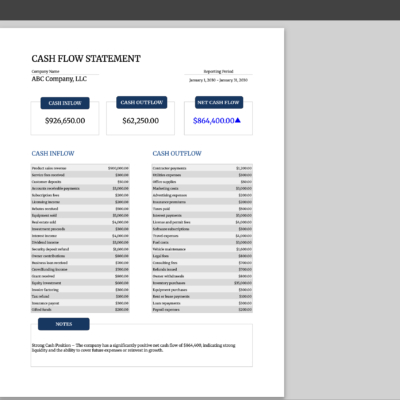Select the $864,400.00 net cash flow value

214,121
